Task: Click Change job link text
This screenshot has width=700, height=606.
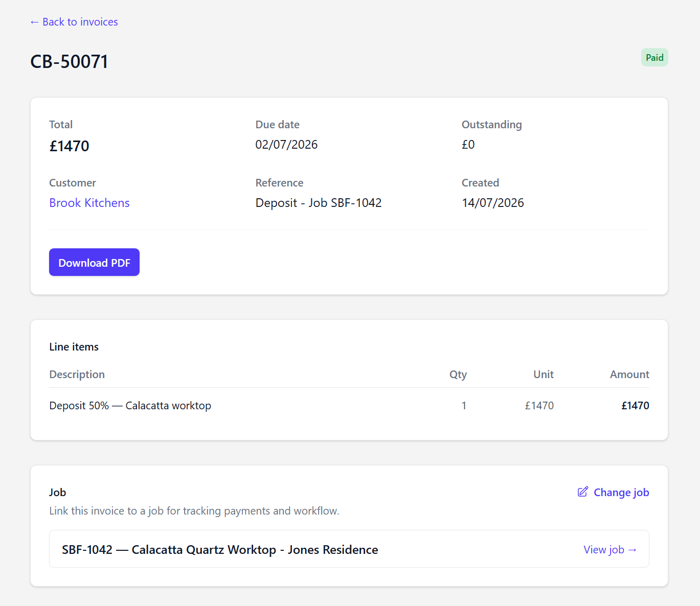Action: (x=621, y=493)
